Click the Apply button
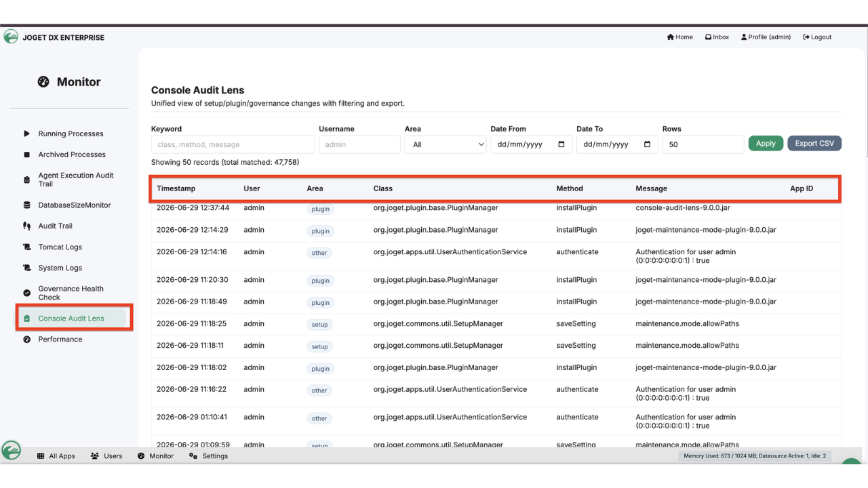The image size is (868, 488). (766, 144)
